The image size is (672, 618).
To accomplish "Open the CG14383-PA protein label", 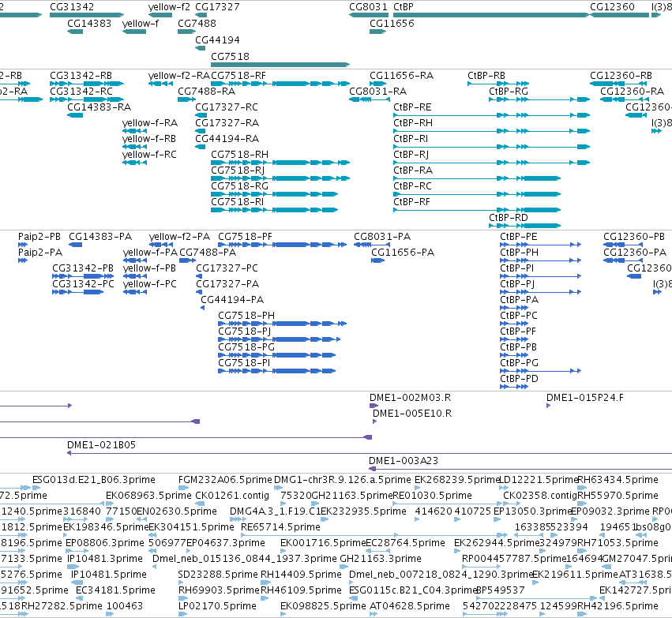I will [100, 237].
